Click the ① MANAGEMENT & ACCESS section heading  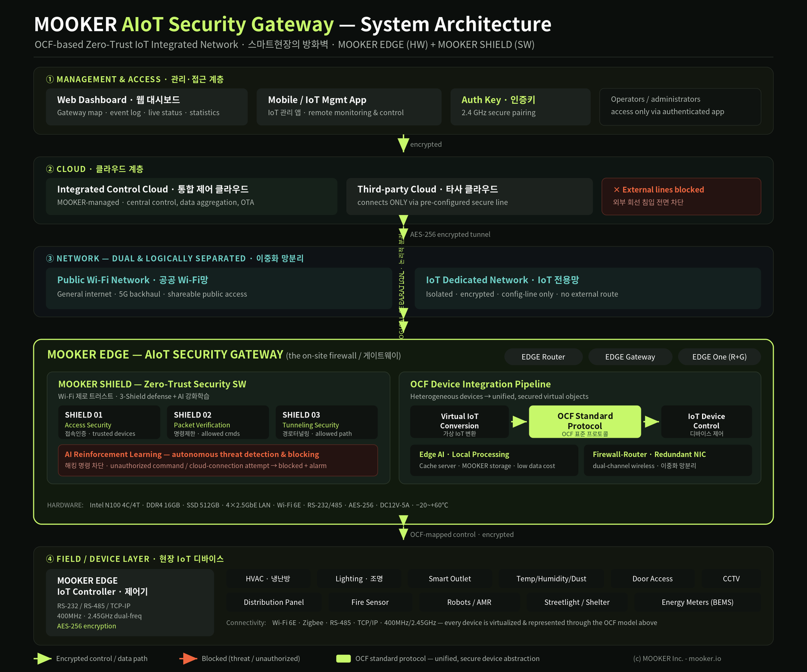tap(135, 79)
